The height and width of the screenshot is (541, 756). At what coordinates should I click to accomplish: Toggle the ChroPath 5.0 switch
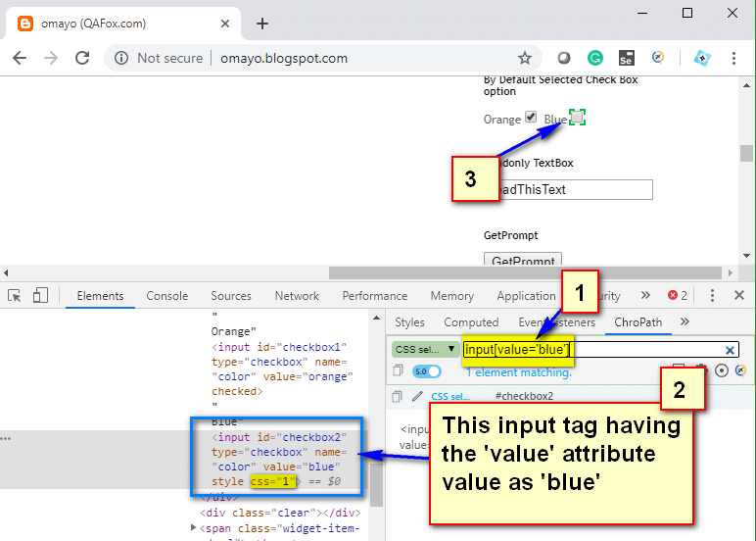coord(427,371)
